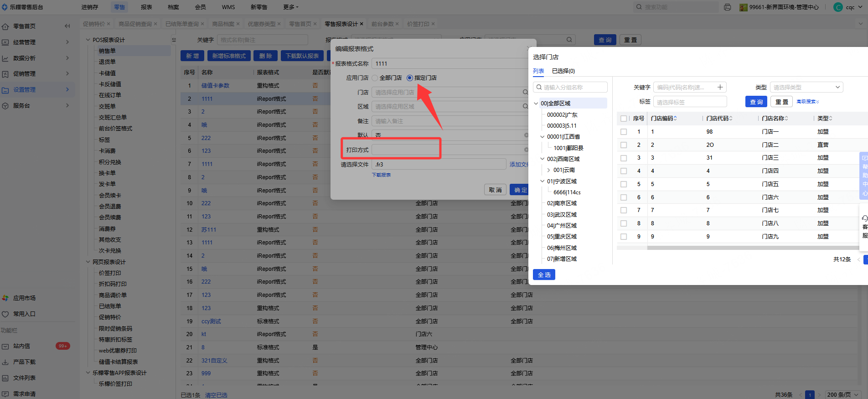Click 请输入分组名称 search field
868x399 pixels.
point(570,87)
